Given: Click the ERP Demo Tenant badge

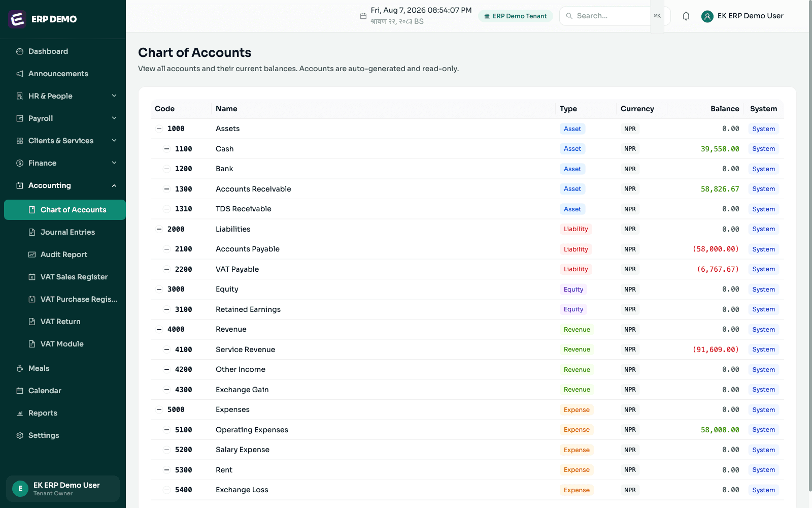Looking at the screenshot, I should pos(516,16).
